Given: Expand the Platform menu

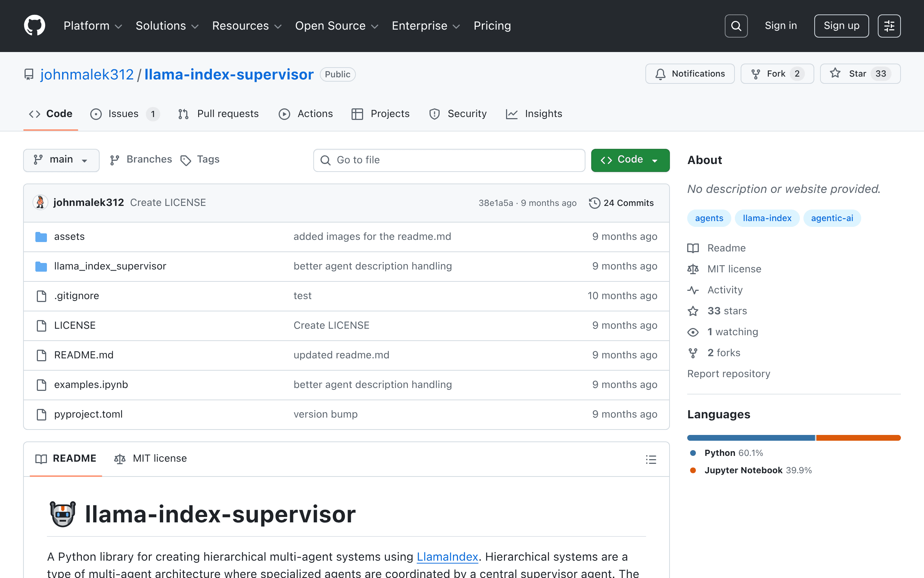Looking at the screenshot, I should click(93, 26).
